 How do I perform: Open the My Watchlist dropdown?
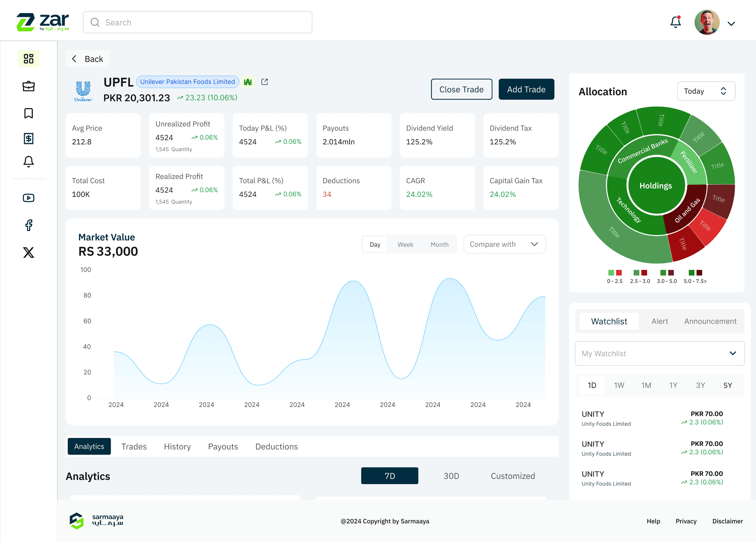point(659,353)
